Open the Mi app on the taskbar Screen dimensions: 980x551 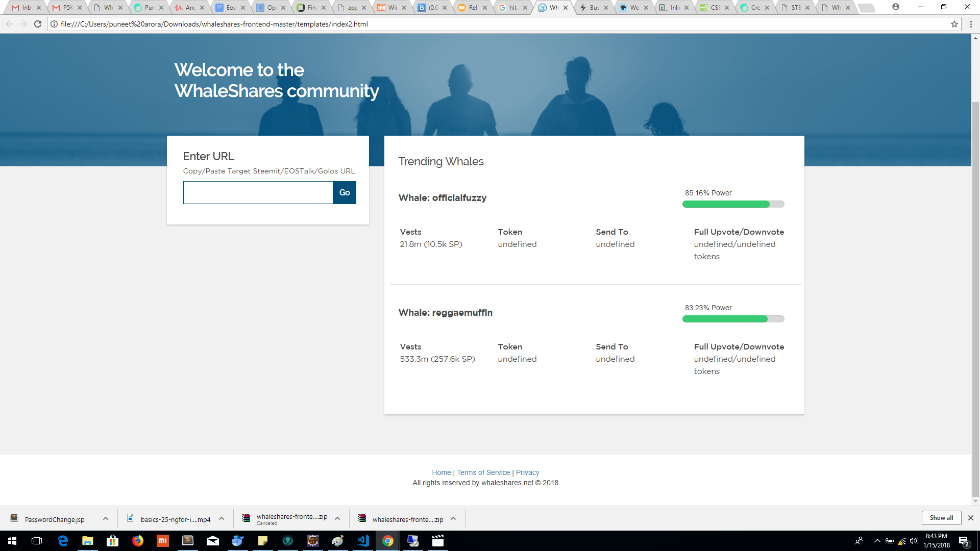pyautogui.click(x=163, y=541)
